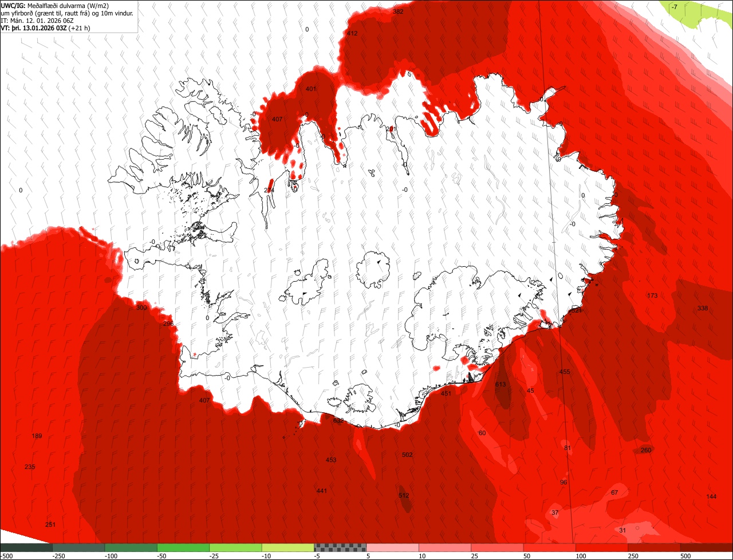Click the maximum value 613
Image resolution: width=733 pixels, height=560 pixels.
501,384
